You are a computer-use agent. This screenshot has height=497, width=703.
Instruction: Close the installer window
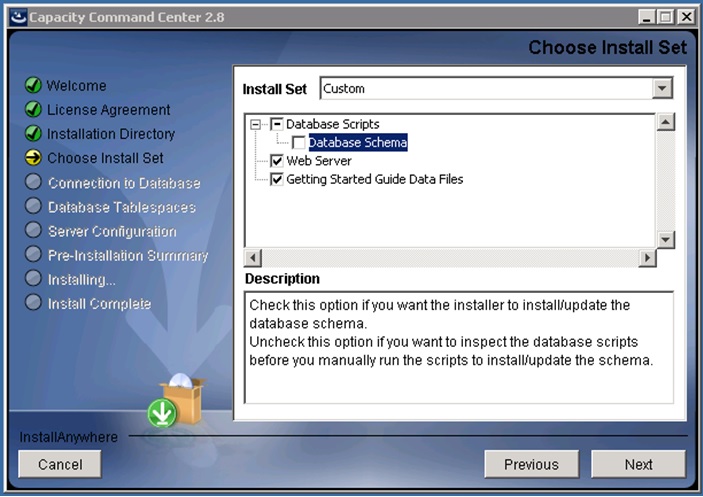tap(686, 17)
